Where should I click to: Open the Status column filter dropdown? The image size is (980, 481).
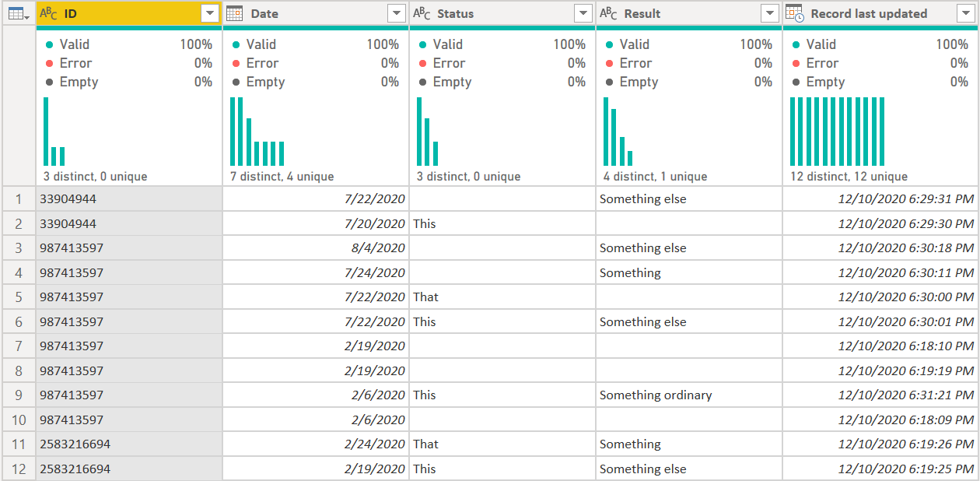[x=583, y=13]
